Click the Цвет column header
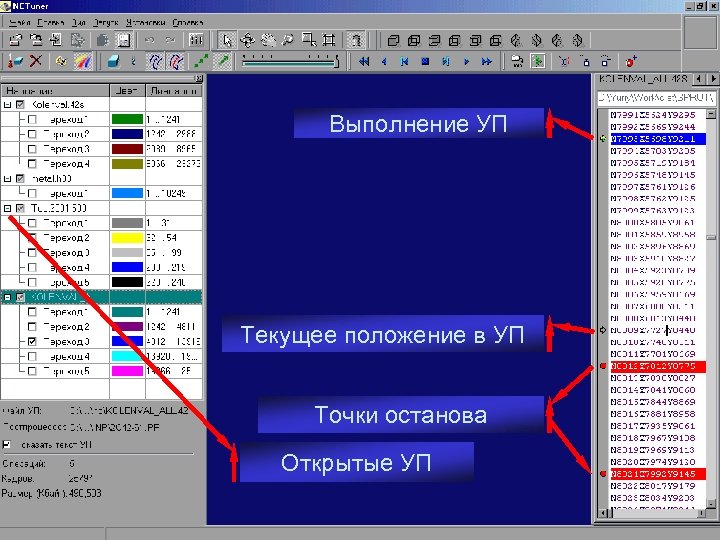The width and height of the screenshot is (720, 540). tap(128, 91)
